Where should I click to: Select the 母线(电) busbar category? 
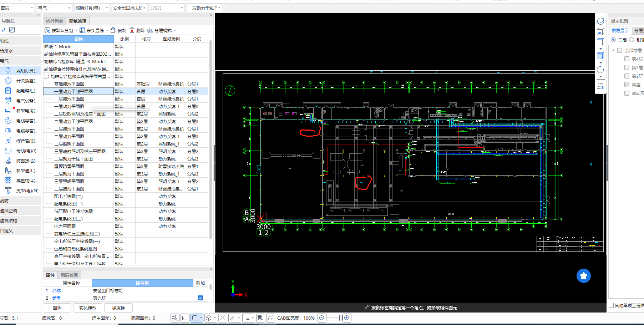pos(21,151)
